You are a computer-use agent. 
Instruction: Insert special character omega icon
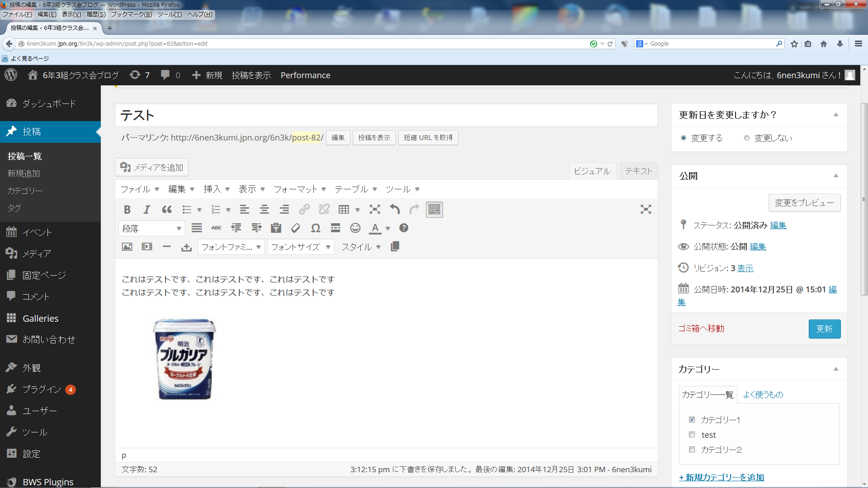[316, 228]
